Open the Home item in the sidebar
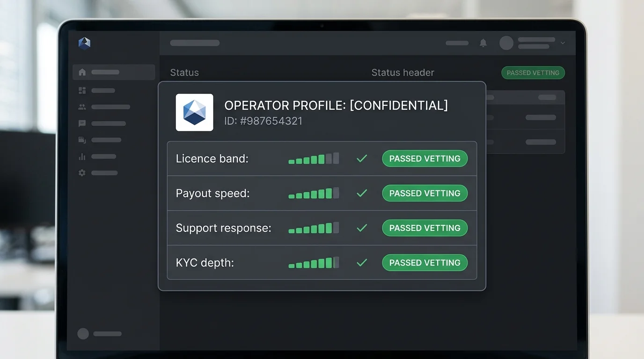 click(x=114, y=72)
